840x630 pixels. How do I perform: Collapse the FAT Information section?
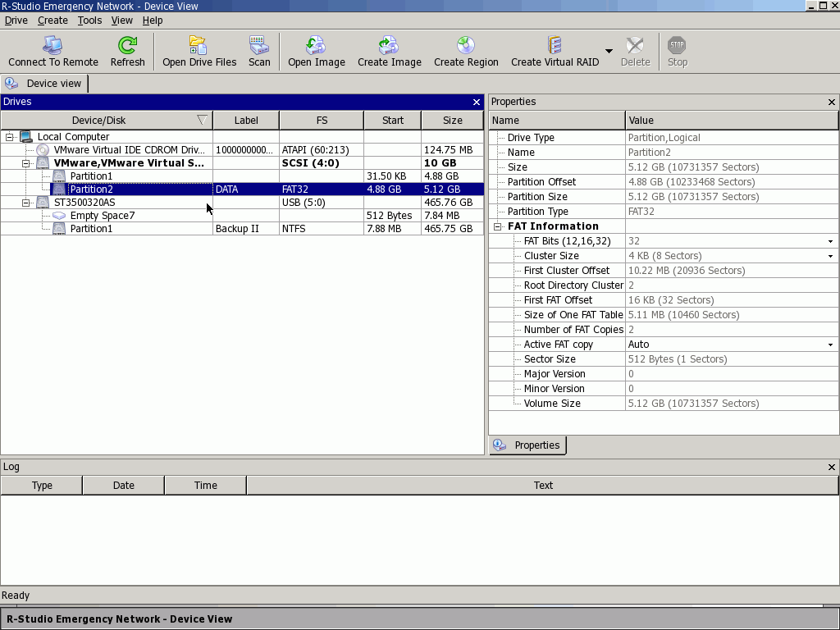(497, 226)
